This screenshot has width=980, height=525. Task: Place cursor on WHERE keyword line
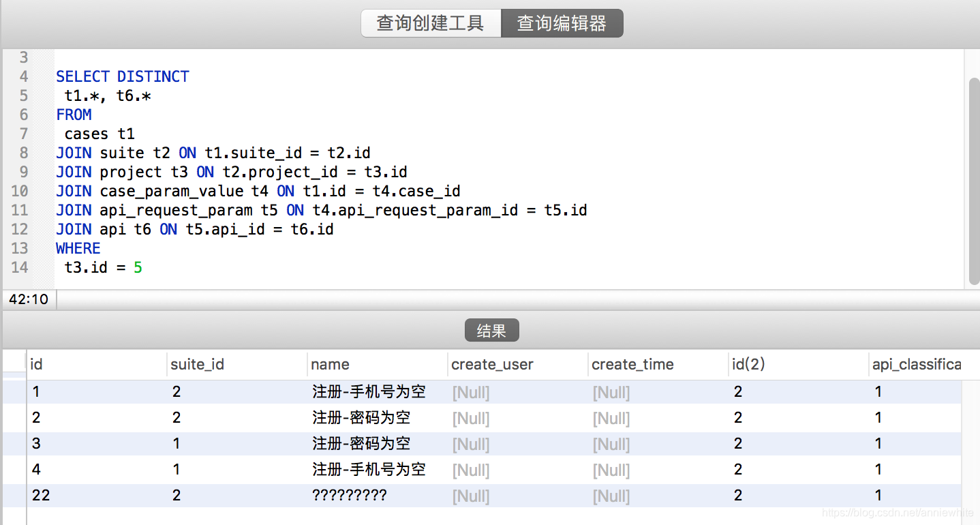(x=78, y=248)
